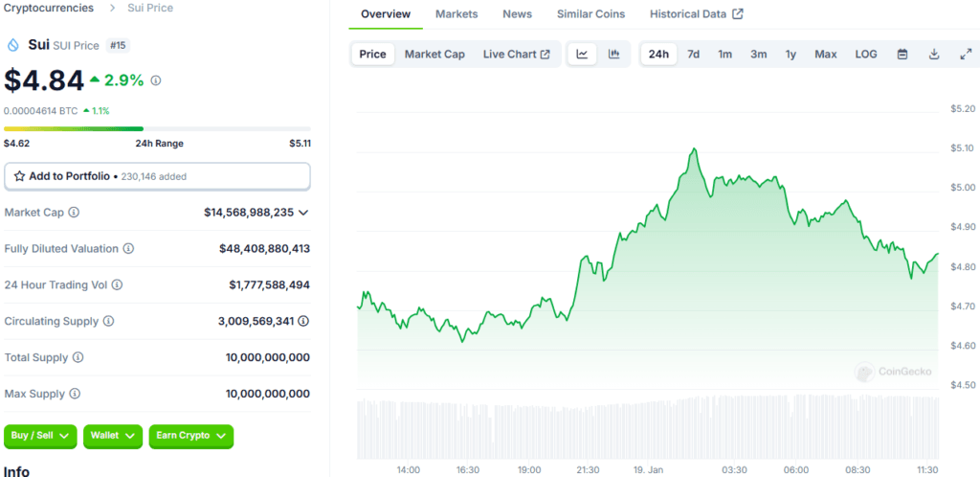The height and width of the screenshot is (477, 980).
Task: Click the info icon beside 3,009,569,341
Action: [303, 321]
